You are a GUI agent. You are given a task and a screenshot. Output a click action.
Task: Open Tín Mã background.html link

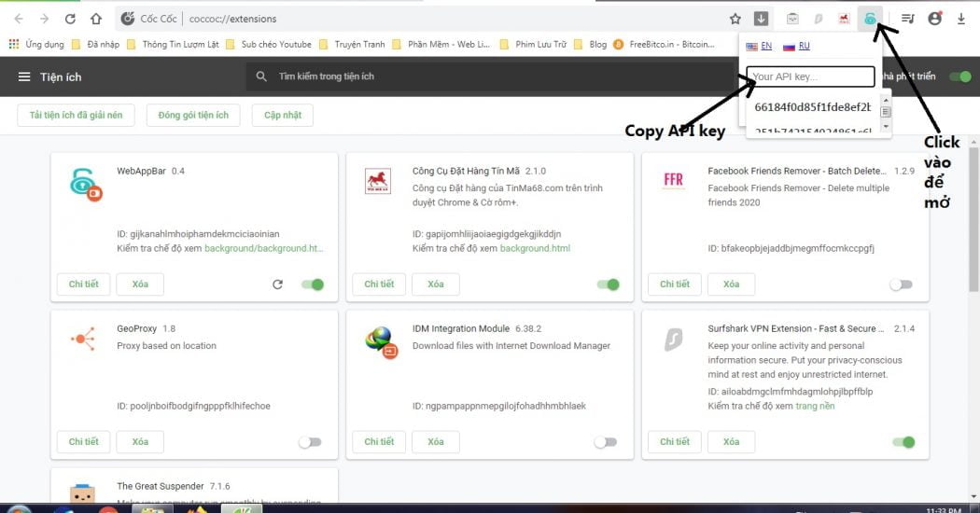coord(535,248)
